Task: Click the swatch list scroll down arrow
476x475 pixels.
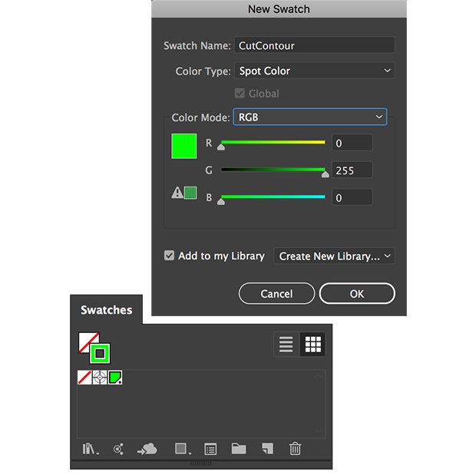Action: pyautogui.click(x=318, y=430)
